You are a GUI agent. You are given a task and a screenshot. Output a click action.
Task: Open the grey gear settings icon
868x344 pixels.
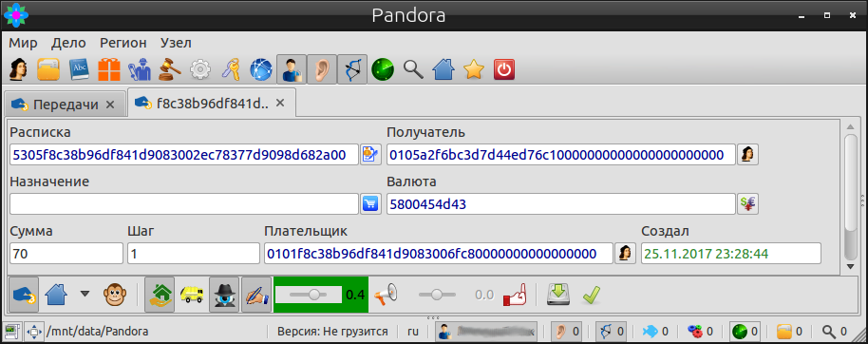coord(199,69)
